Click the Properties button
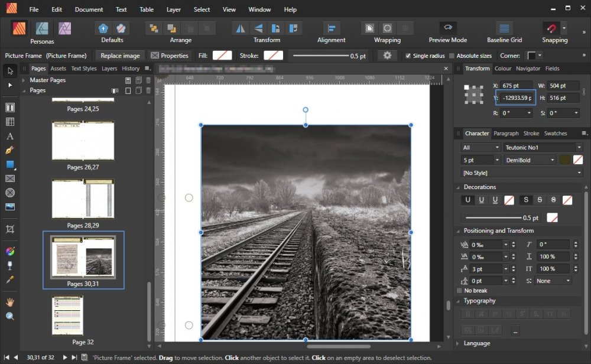This screenshot has width=591, height=364. pyautogui.click(x=170, y=56)
